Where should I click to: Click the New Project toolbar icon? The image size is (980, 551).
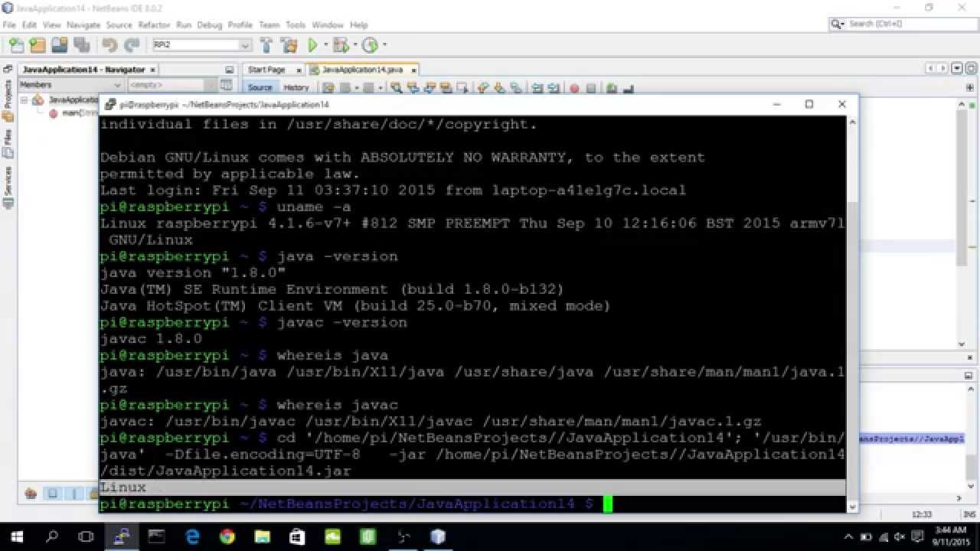tap(37, 45)
